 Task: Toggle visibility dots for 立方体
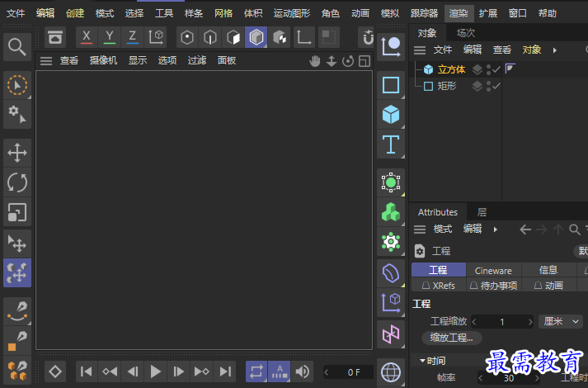pos(488,70)
